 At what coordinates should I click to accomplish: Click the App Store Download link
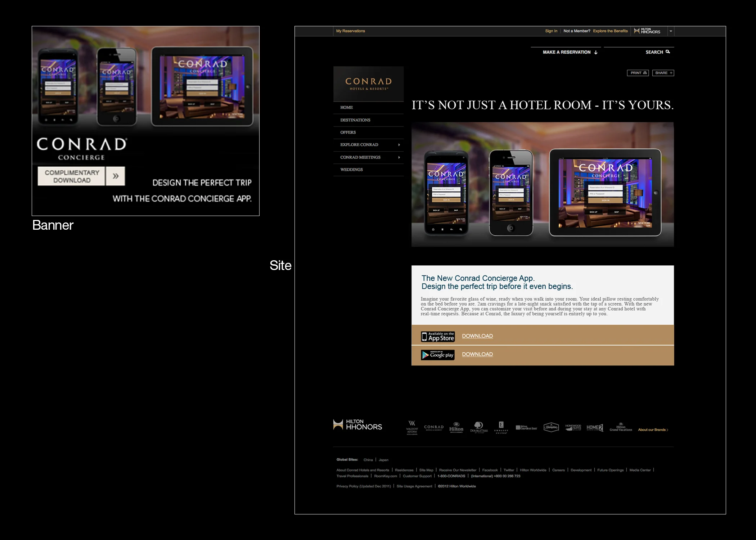coord(477,336)
